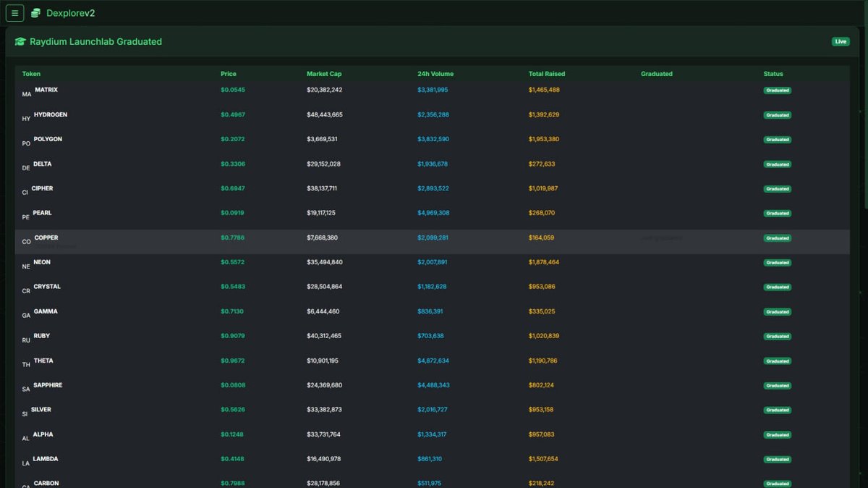Click the MA avatar for MATRIX
The height and width of the screenshot is (488, 868).
pos(27,94)
